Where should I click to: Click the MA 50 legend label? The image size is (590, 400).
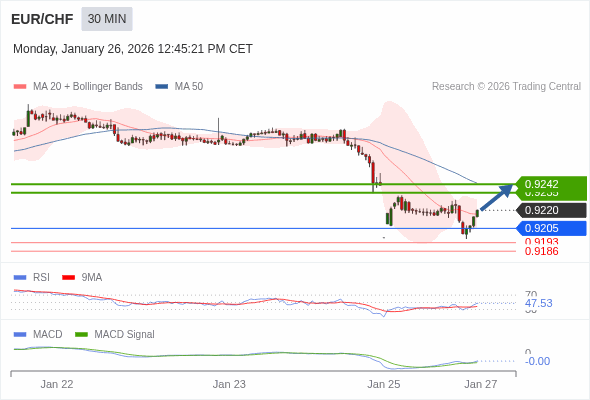(x=189, y=87)
